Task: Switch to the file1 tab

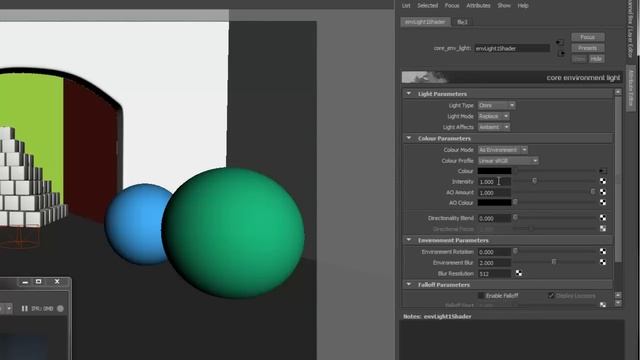Action: click(x=462, y=22)
